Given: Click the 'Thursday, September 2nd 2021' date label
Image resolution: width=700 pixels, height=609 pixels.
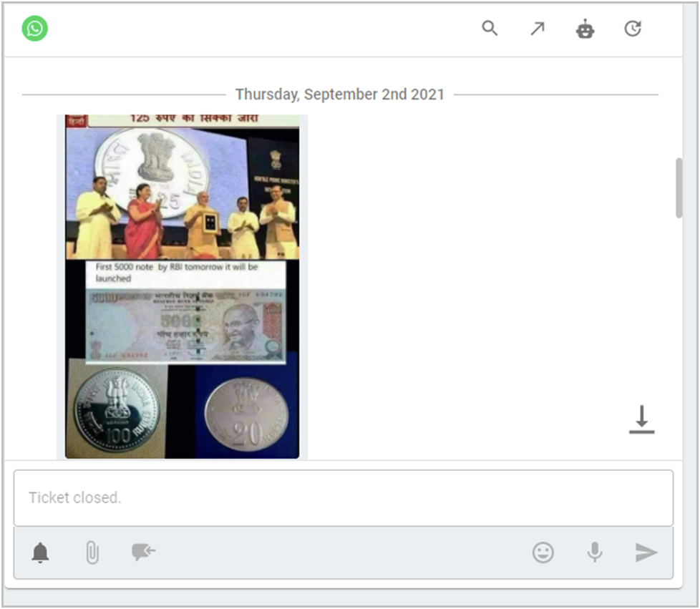Looking at the screenshot, I should 339,94.
